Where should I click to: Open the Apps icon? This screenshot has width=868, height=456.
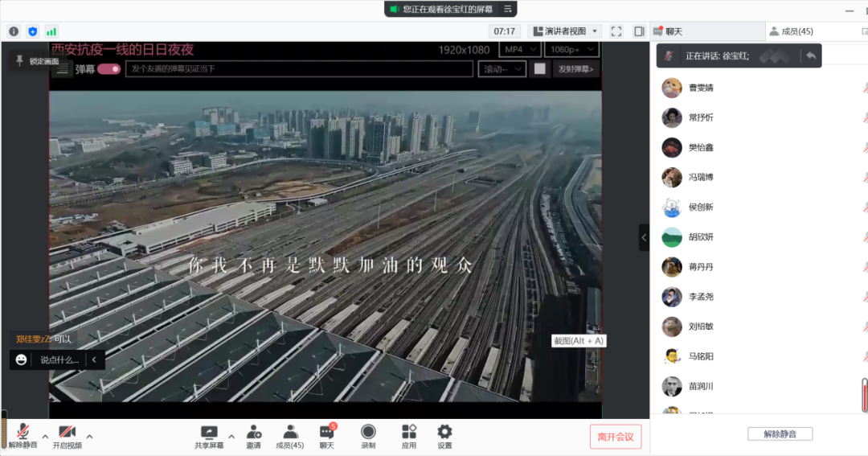[409, 432]
